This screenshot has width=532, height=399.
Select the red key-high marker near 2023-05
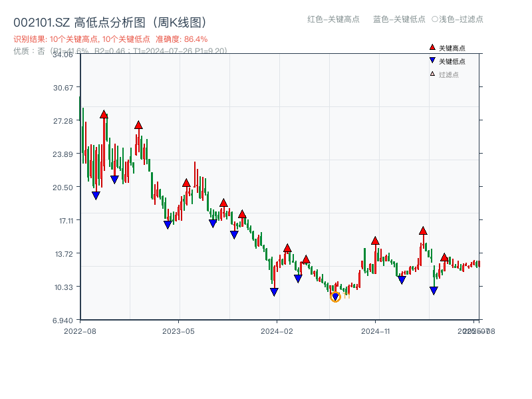point(186,184)
